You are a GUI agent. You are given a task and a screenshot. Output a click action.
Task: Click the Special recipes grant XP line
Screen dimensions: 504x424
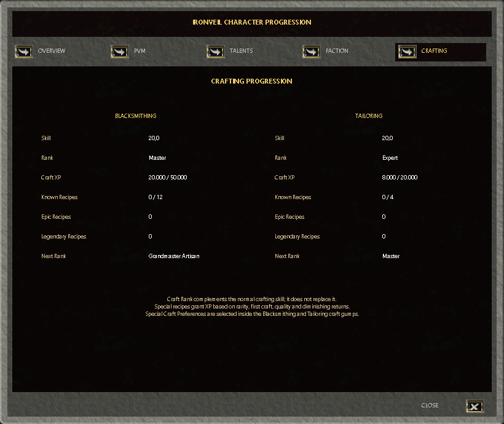[252, 307]
